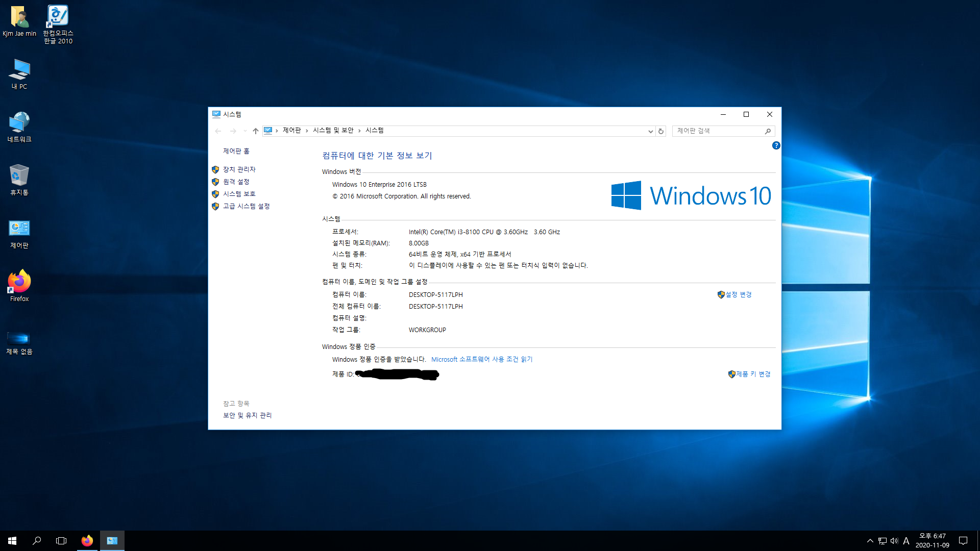Click the help question mark icon

coord(776,145)
